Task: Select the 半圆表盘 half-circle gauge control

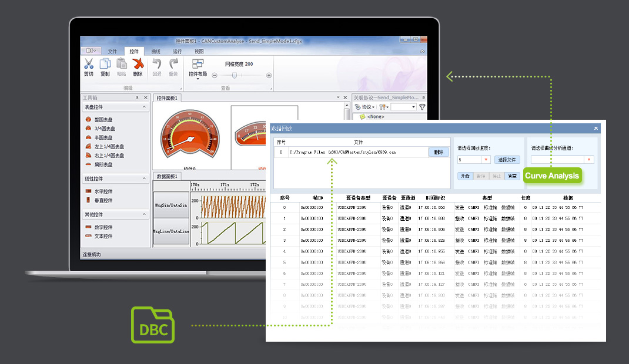Action: coord(104,137)
